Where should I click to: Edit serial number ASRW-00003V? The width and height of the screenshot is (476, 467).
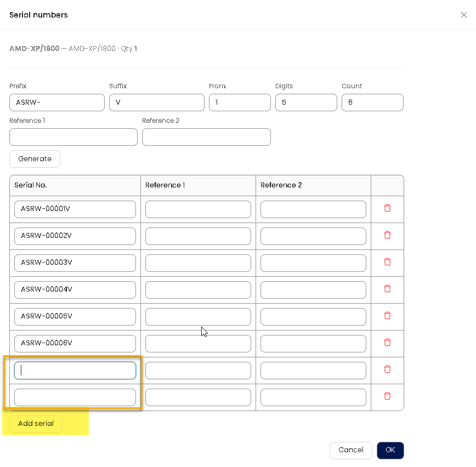coord(75,263)
